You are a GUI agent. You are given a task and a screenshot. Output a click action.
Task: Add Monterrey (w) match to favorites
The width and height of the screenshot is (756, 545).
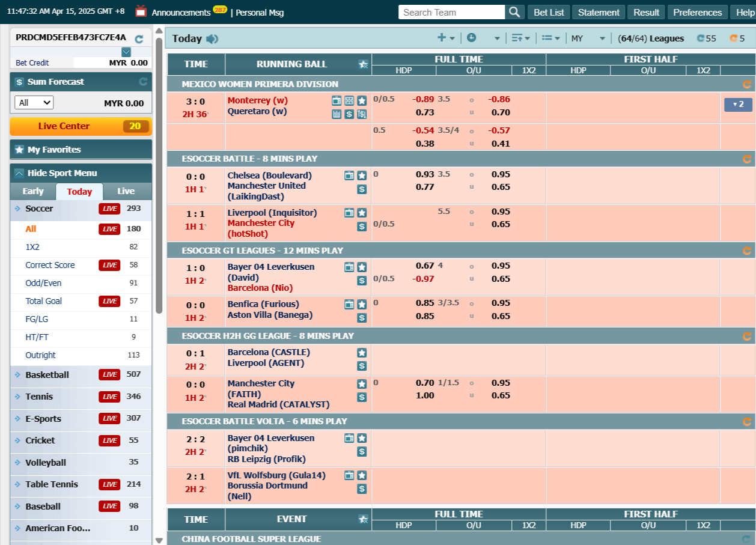click(362, 100)
